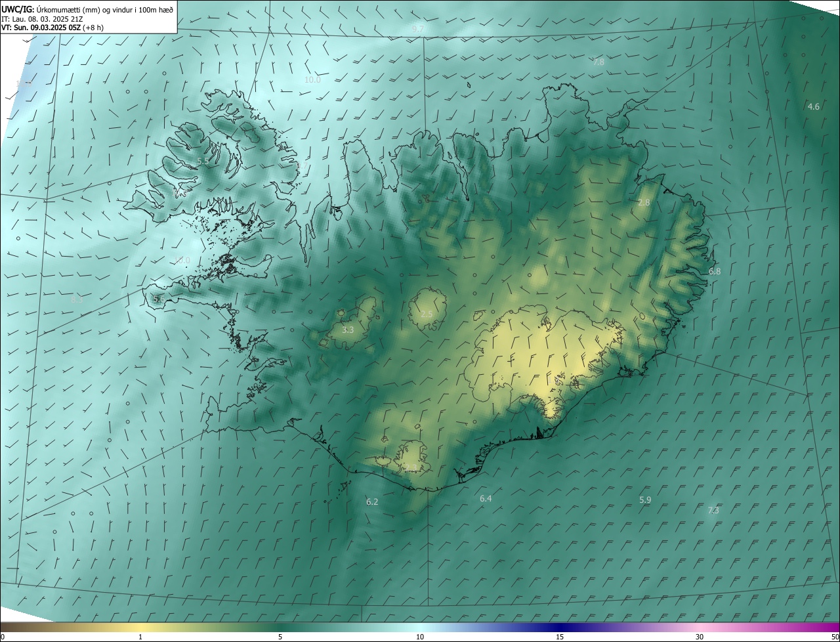
Task: Click the 0 tick label on the color scale
Action: 3,637
